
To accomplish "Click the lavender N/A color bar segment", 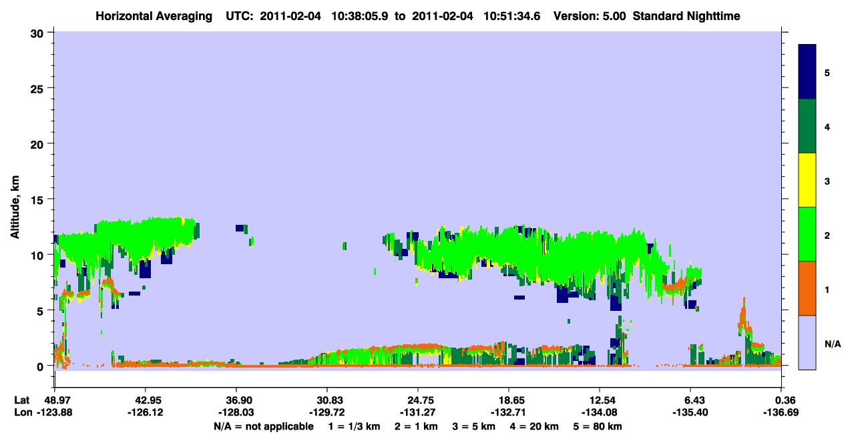I will tap(807, 342).
